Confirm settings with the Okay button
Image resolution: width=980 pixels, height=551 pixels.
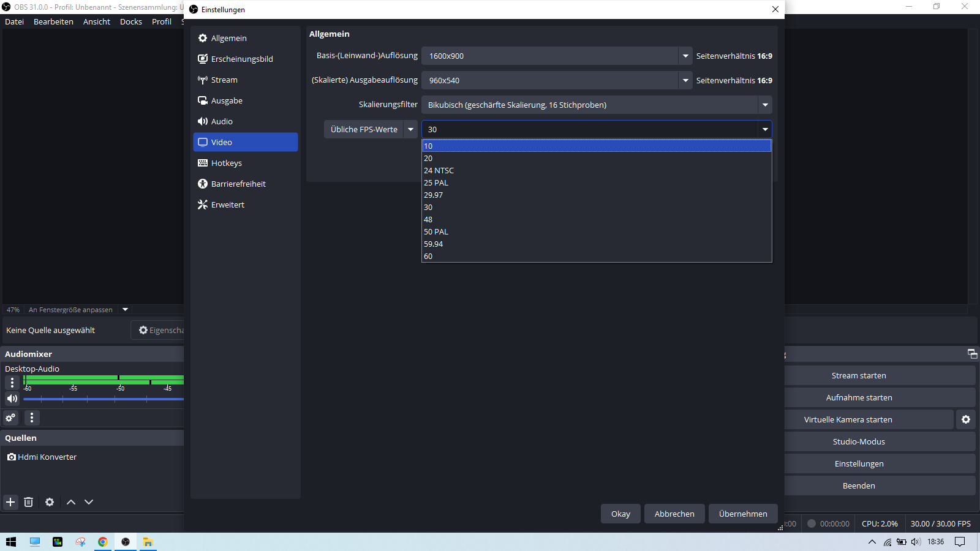click(x=620, y=514)
